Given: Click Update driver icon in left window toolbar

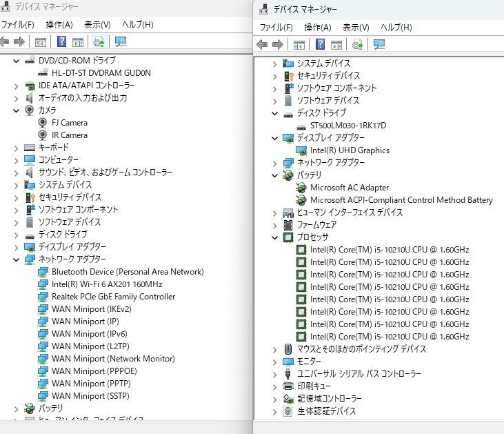Looking at the screenshot, I should click(99, 42).
